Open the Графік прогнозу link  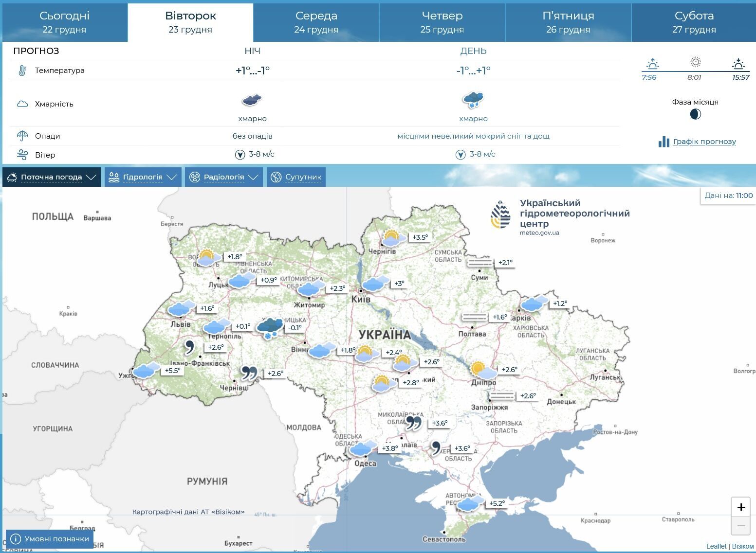tap(704, 142)
